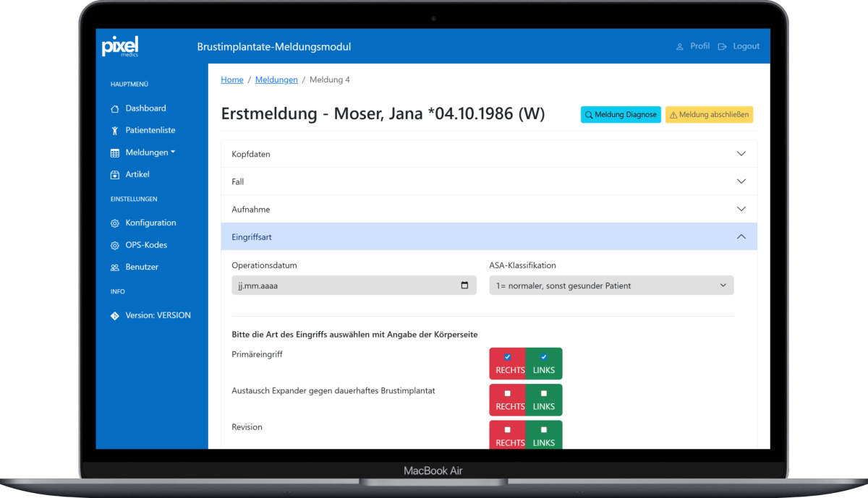Open the Profil menu item
Image resolution: width=868 pixels, height=498 pixels.
pos(693,46)
